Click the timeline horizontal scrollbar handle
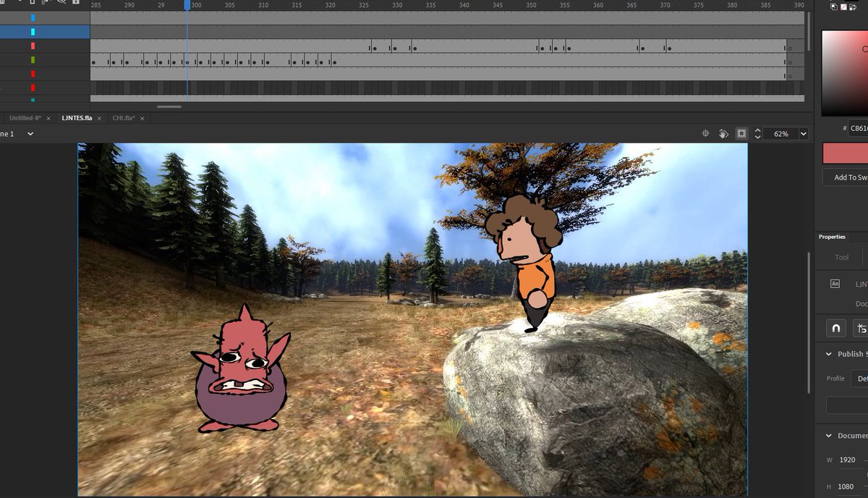Screen dimensions: 868x498 pyautogui.click(x=169, y=106)
